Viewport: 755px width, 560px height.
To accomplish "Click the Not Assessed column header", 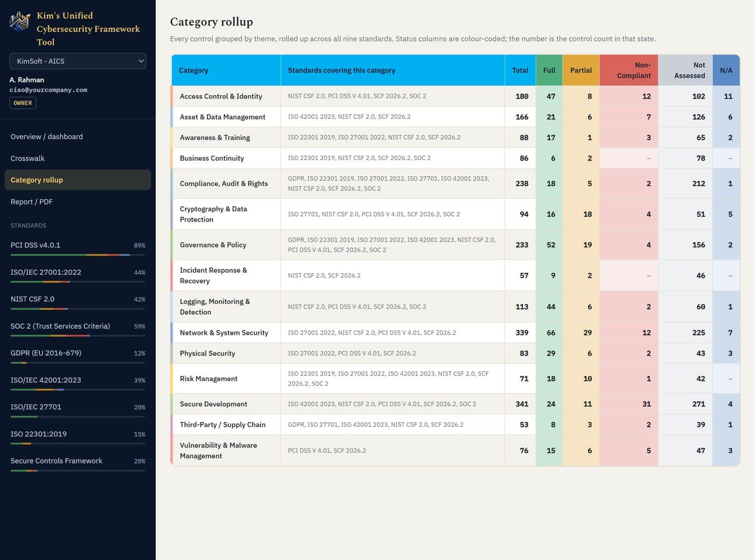I will click(x=685, y=70).
